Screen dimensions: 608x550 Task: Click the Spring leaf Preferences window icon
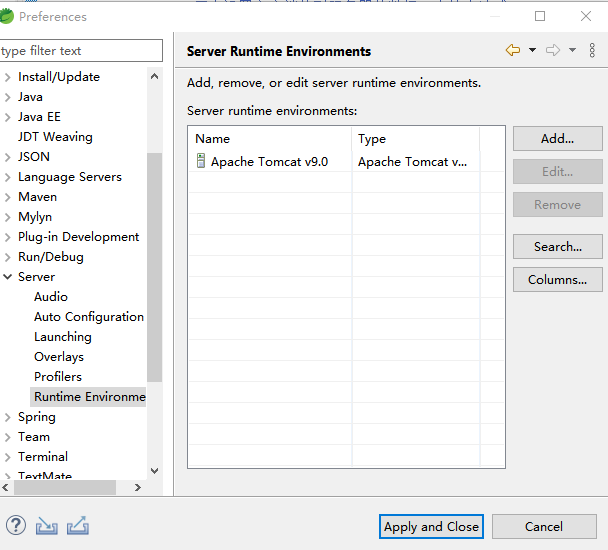tap(6, 16)
